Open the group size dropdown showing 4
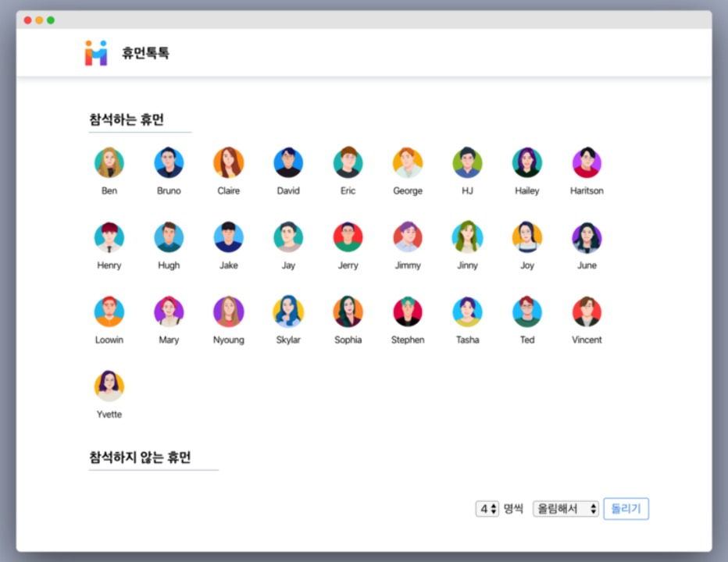 tap(487, 509)
